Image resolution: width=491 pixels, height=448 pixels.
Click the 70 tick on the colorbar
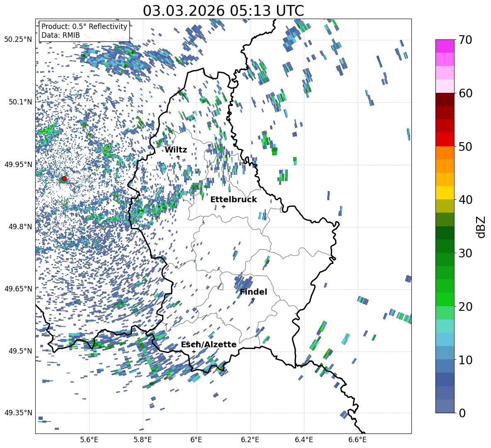[465, 40]
